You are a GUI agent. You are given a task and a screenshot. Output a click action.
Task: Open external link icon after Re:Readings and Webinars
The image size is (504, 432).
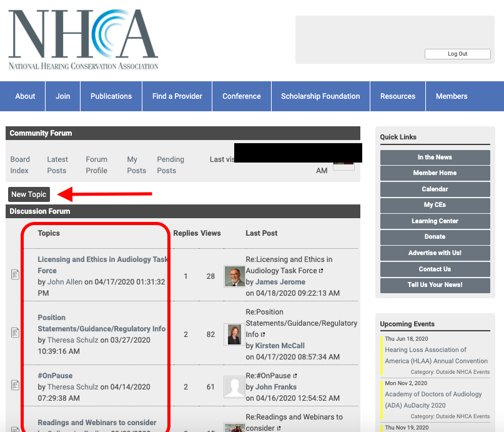279,428
